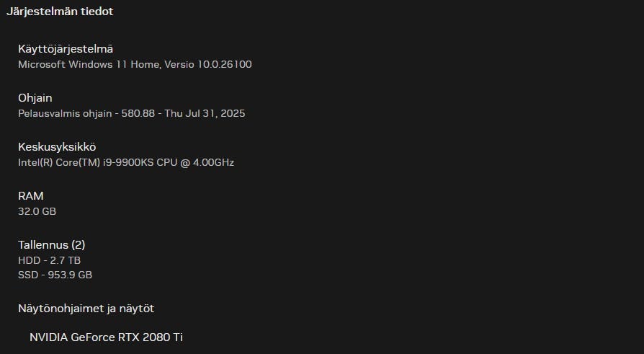
Task: Click the driver version number 580.88
Action: tap(138, 114)
